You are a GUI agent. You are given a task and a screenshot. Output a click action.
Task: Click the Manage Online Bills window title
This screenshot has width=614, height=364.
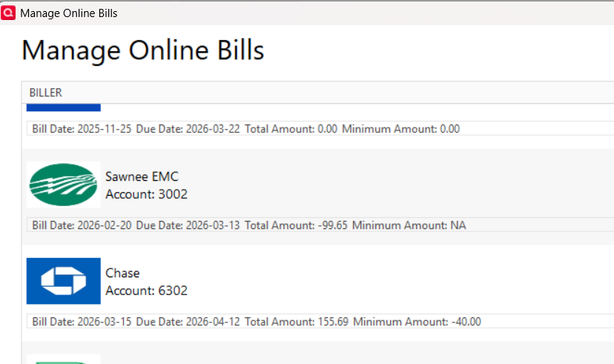(x=68, y=13)
